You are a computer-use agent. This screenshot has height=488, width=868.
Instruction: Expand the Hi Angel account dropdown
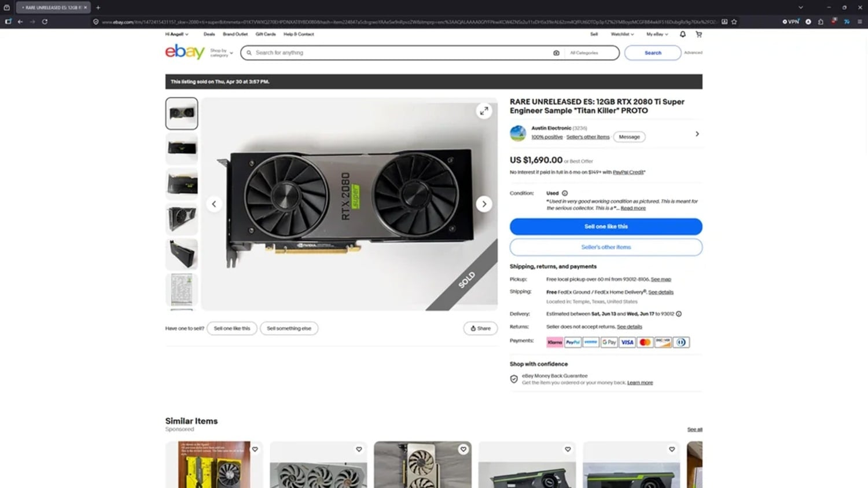pos(176,34)
